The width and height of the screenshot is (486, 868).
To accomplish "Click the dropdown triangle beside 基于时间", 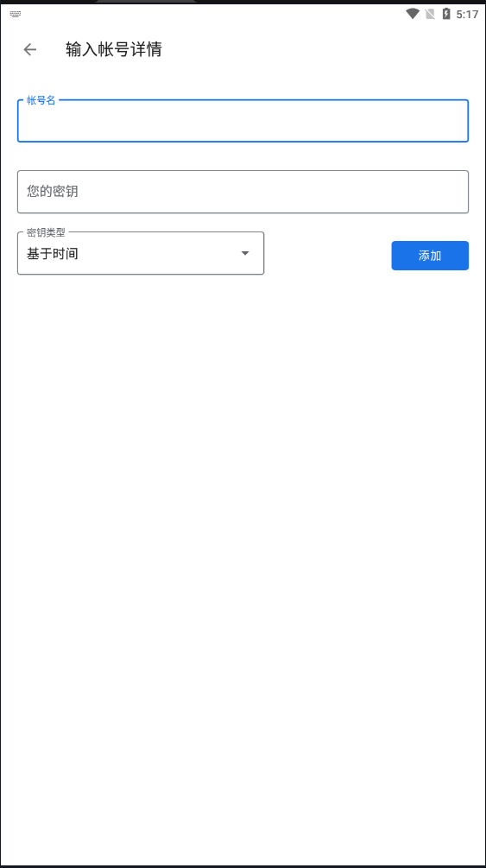I will pyautogui.click(x=244, y=253).
